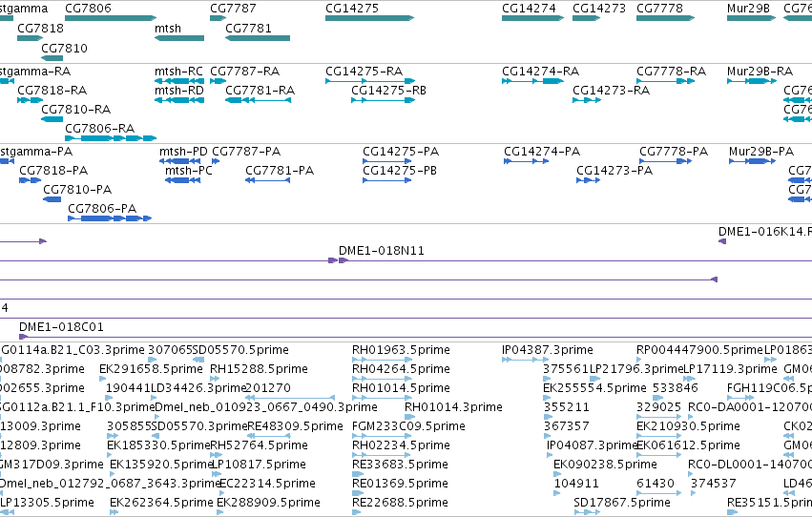
Task: Click the CG7778-RA transcript
Action: [665, 81]
